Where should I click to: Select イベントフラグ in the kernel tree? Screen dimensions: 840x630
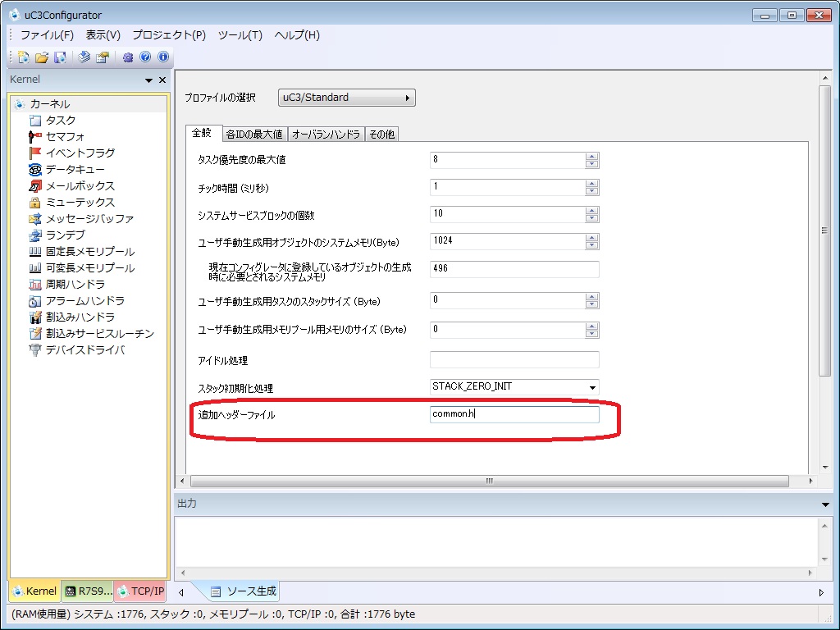pos(80,153)
